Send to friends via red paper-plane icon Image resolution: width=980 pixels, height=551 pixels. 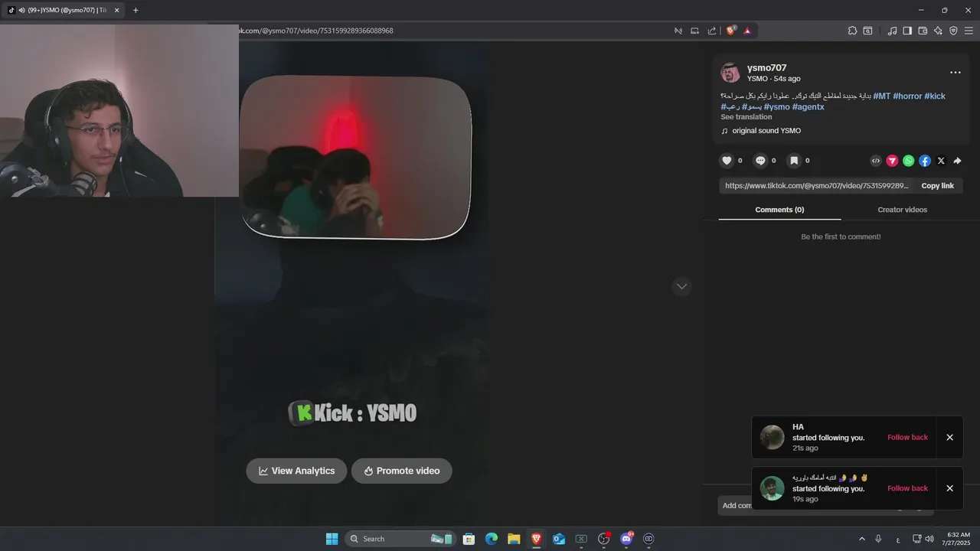pos(892,161)
